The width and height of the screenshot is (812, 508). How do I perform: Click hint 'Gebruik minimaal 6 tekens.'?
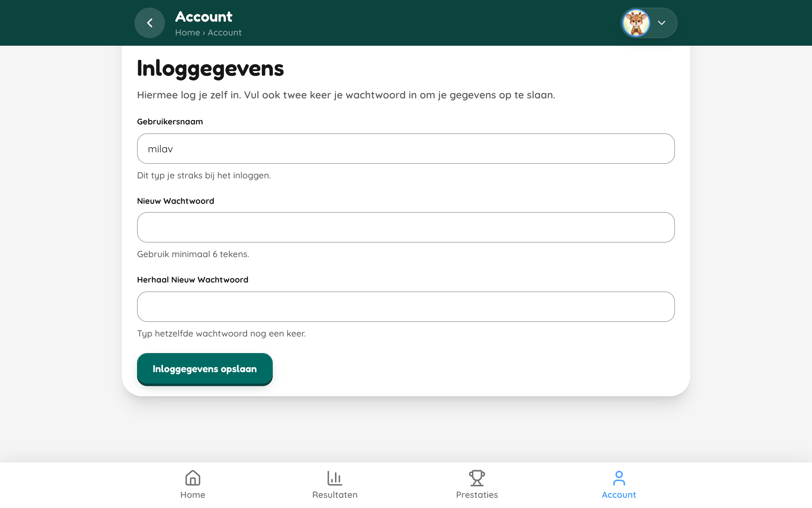coord(193,254)
